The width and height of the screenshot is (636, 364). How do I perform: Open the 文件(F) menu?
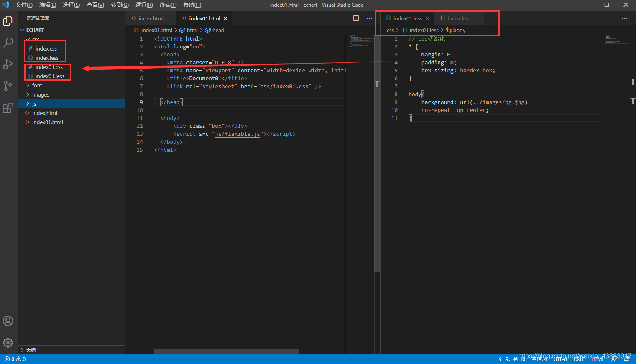click(24, 5)
